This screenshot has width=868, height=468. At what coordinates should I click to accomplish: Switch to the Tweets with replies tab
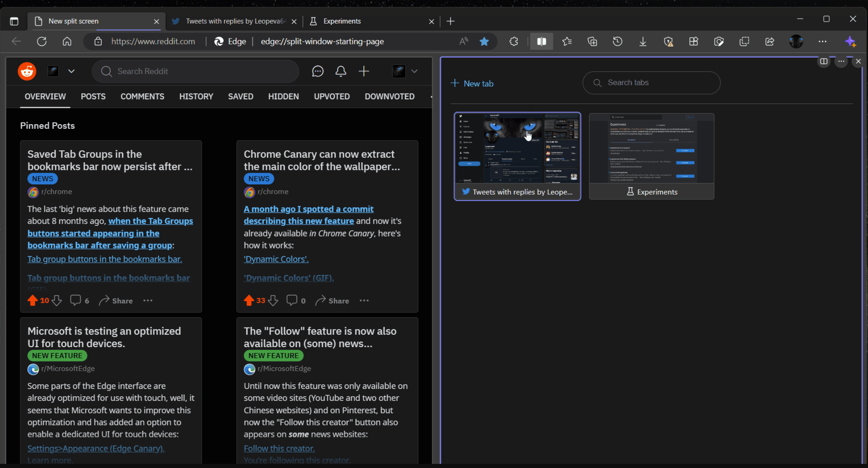tap(235, 21)
